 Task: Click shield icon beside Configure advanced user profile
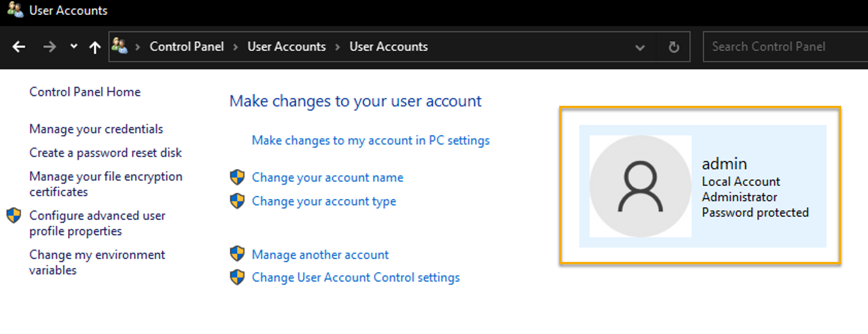point(14,216)
